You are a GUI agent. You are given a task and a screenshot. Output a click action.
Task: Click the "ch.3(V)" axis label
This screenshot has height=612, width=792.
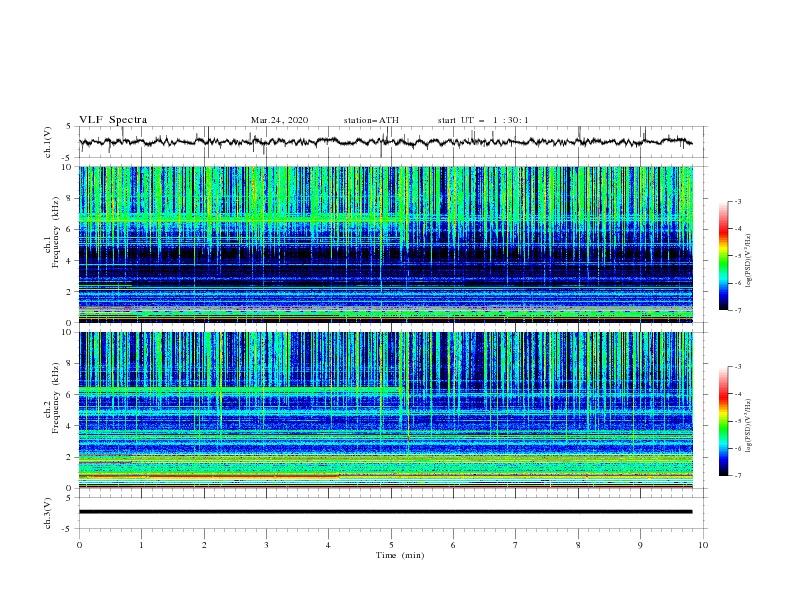(x=48, y=513)
